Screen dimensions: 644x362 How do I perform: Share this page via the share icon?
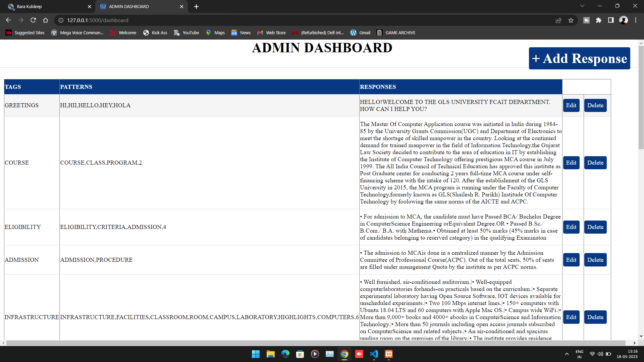tap(558, 20)
